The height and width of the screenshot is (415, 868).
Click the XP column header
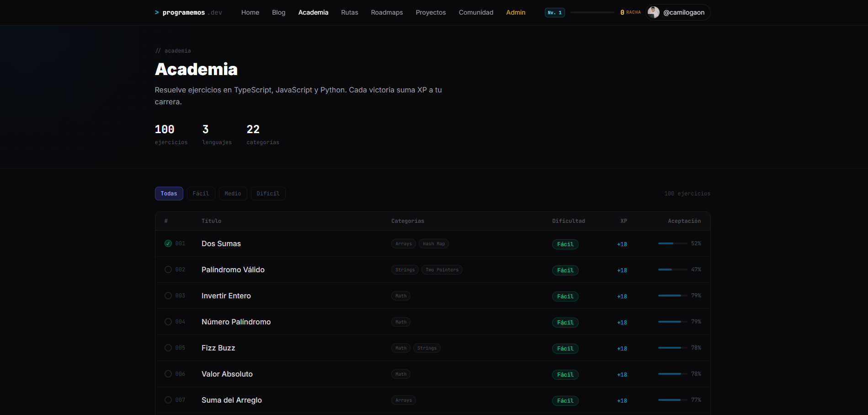624,221
